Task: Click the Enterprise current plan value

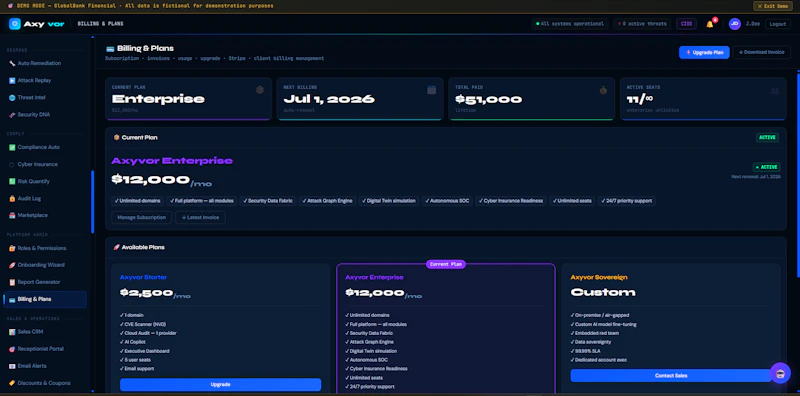Action: [158, 100]
